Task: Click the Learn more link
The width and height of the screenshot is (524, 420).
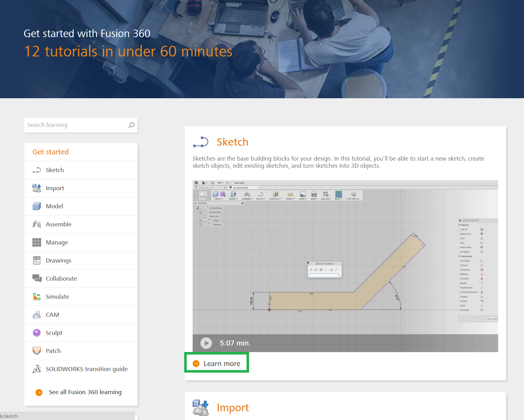Action: point(216,363)
